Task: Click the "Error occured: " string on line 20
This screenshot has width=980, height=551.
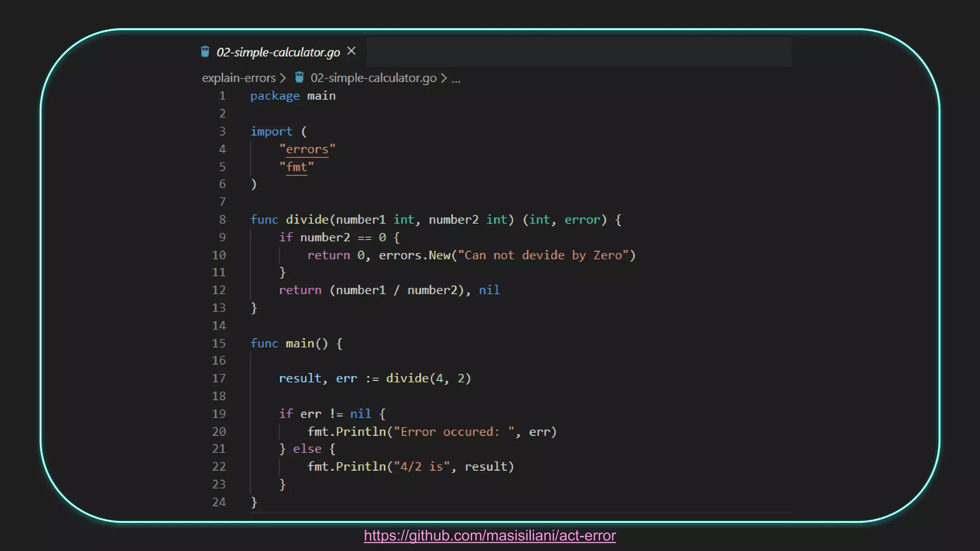Action: pos(454,432)
